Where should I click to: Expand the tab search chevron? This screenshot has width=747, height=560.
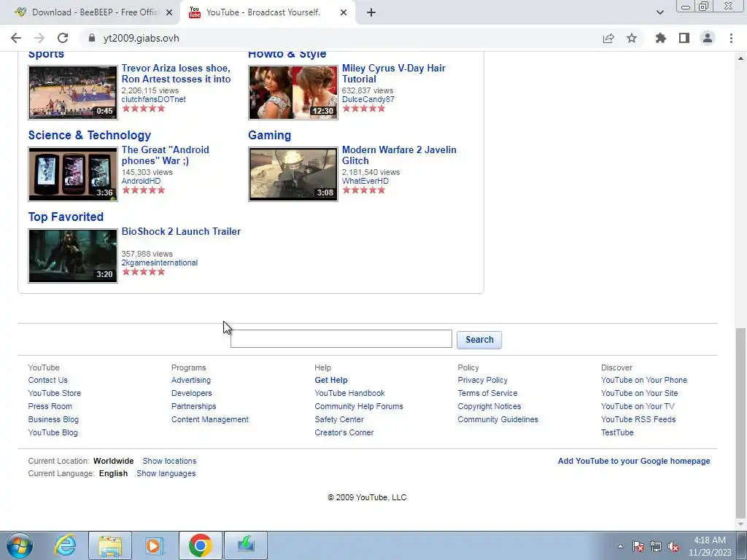click(659, 12)
